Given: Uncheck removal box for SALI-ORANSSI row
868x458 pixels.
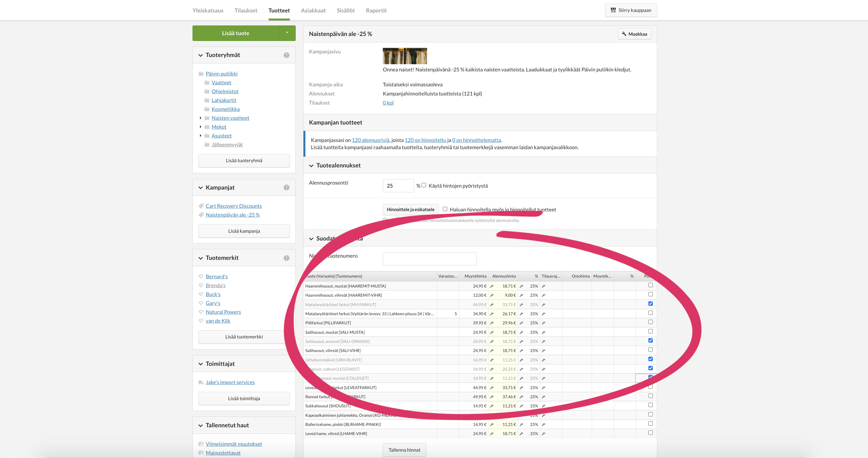Looking at the screenshot, I should (x=650, y=340).
